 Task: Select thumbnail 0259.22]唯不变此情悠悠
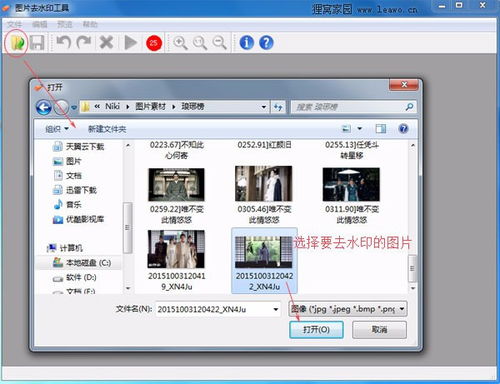176,185
